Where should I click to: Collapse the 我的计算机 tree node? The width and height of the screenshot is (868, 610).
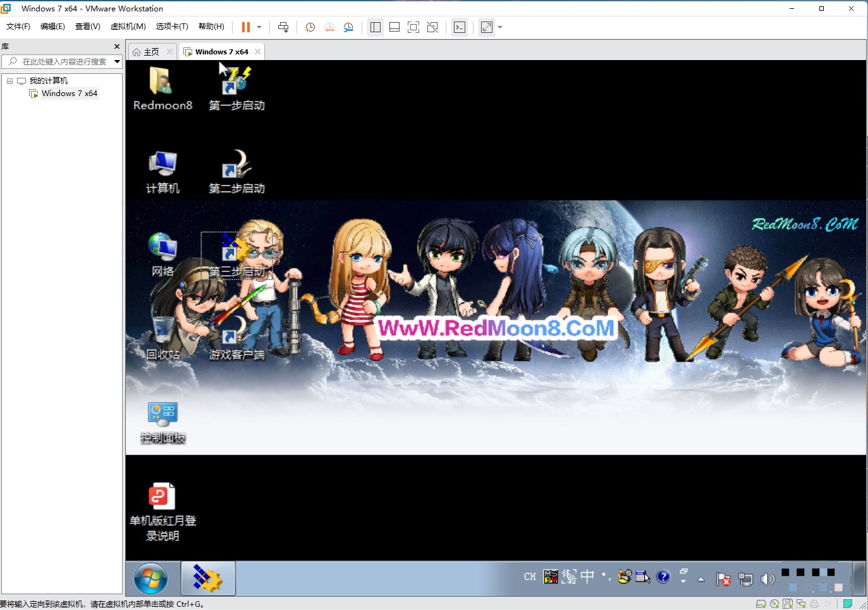tap(9, 81)
